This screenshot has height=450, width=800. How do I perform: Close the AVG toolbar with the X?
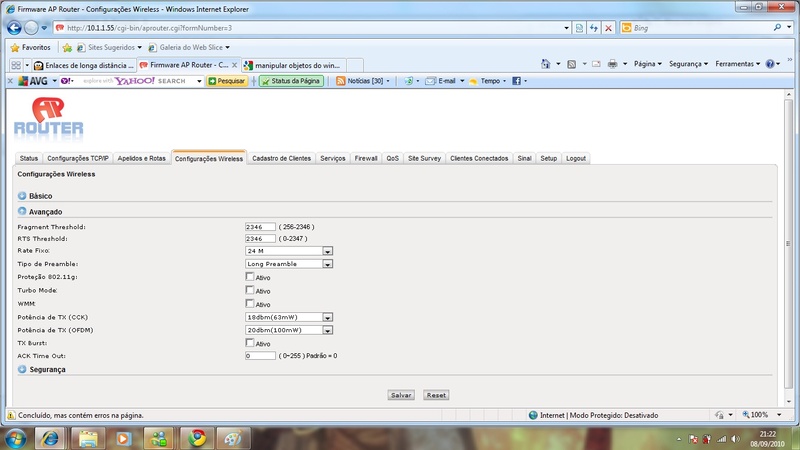(10, 81)
